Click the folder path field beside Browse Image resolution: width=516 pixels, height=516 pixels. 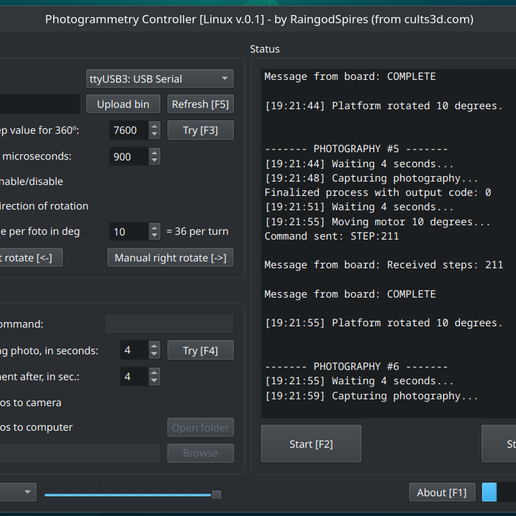click(x=80, y=453)
